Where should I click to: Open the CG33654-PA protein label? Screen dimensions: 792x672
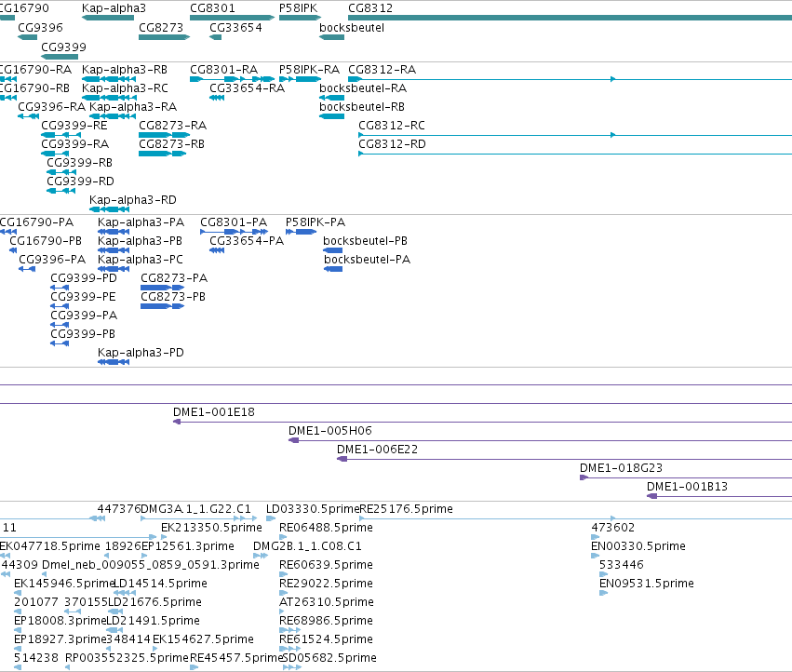coord(247,241)
